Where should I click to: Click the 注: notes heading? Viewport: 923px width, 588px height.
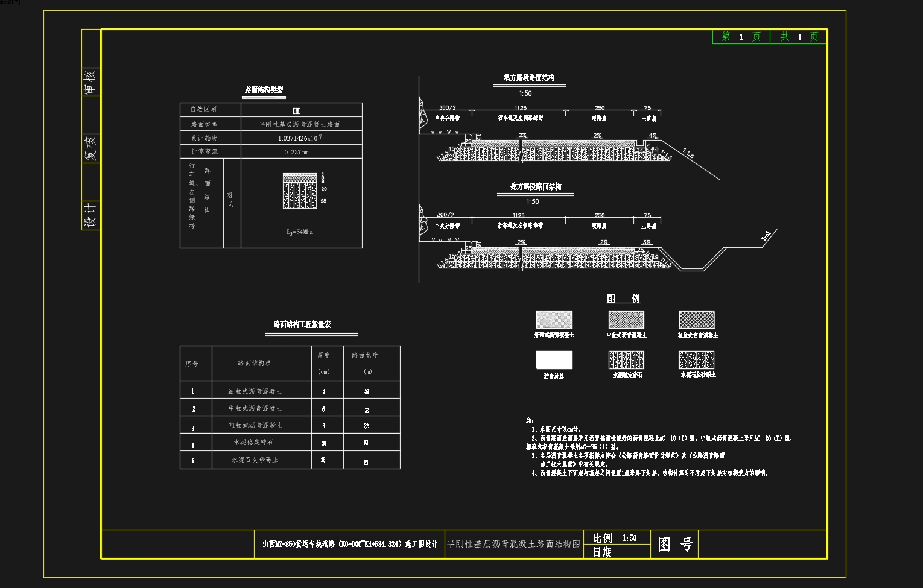tap(530, 421)
